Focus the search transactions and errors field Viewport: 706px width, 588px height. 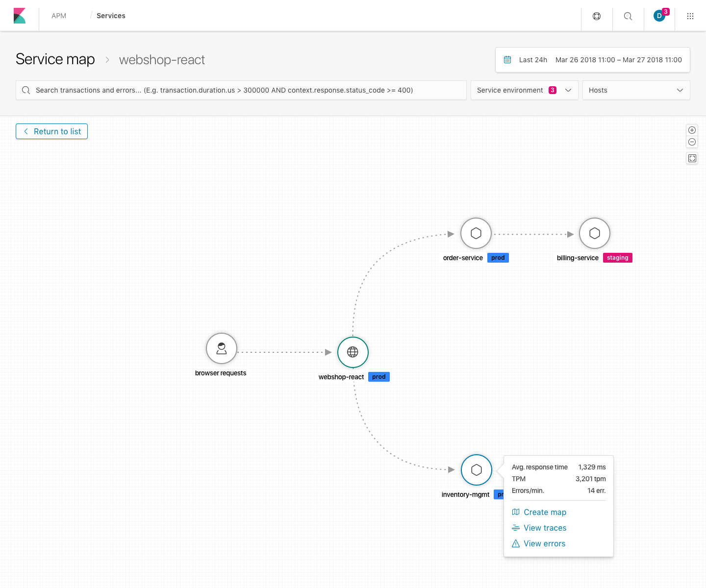pos(241,90)
